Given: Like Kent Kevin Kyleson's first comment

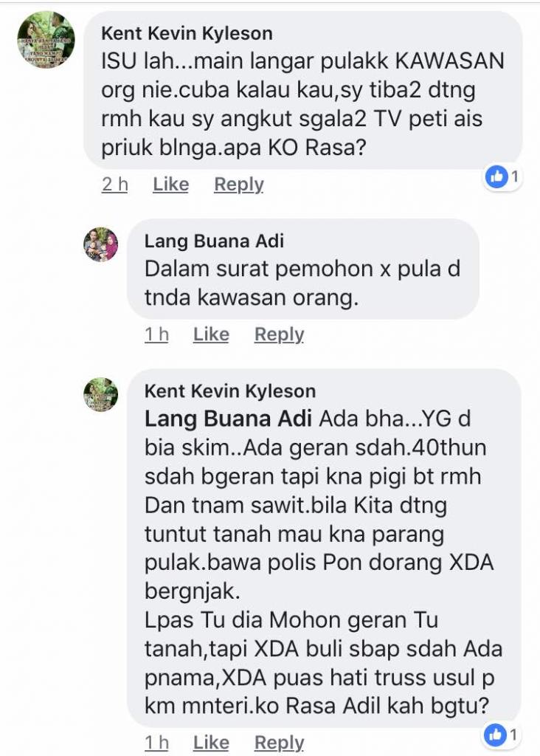Looking at the screenshot, I should pyautogui.click(x=170, y=184).
